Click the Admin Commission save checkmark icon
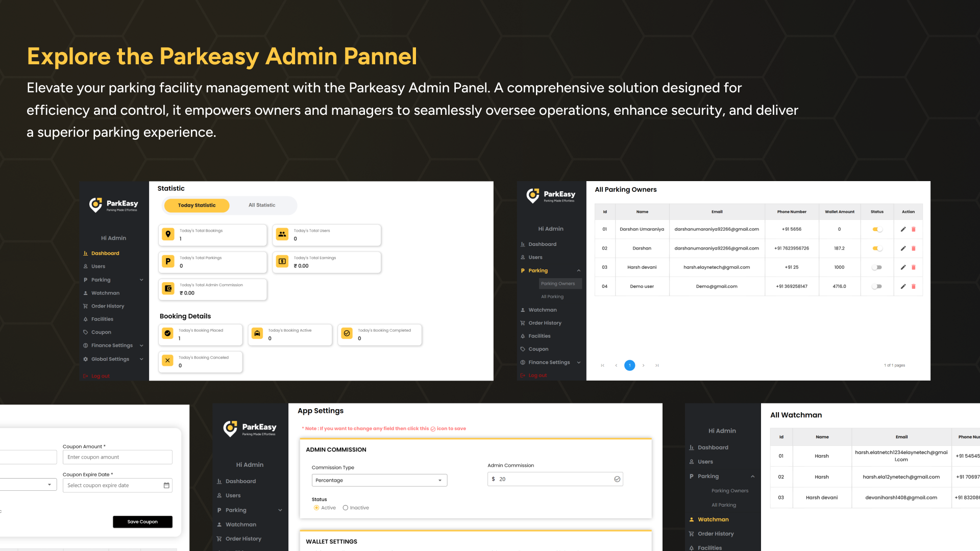 (x=617, y=479)
